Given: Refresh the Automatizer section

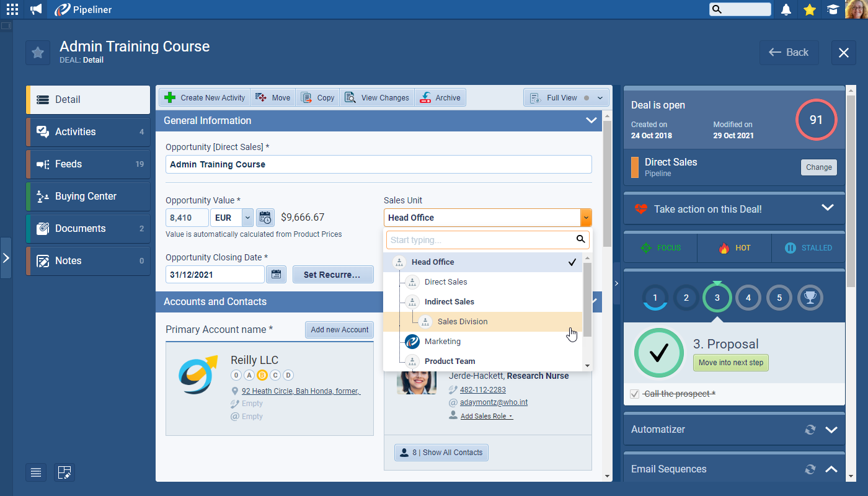Looking at the screenshot, I should (810, 430).
